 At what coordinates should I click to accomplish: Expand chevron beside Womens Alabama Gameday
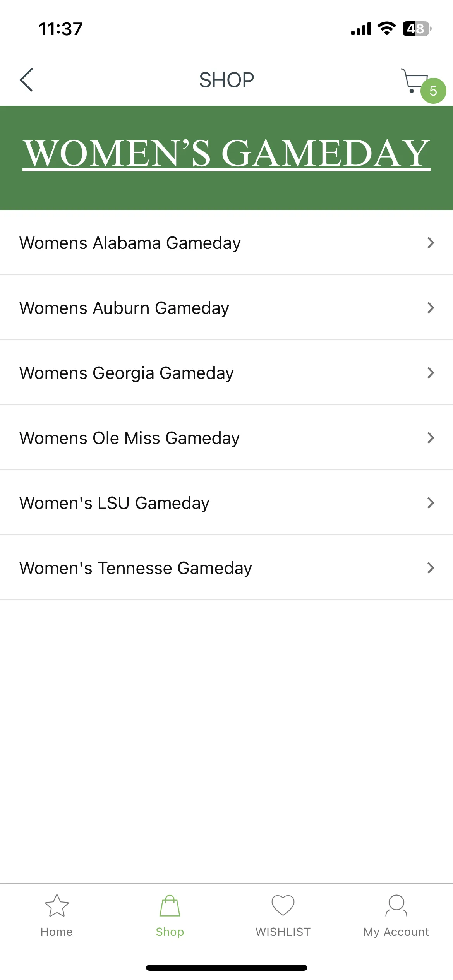[431, 243]
